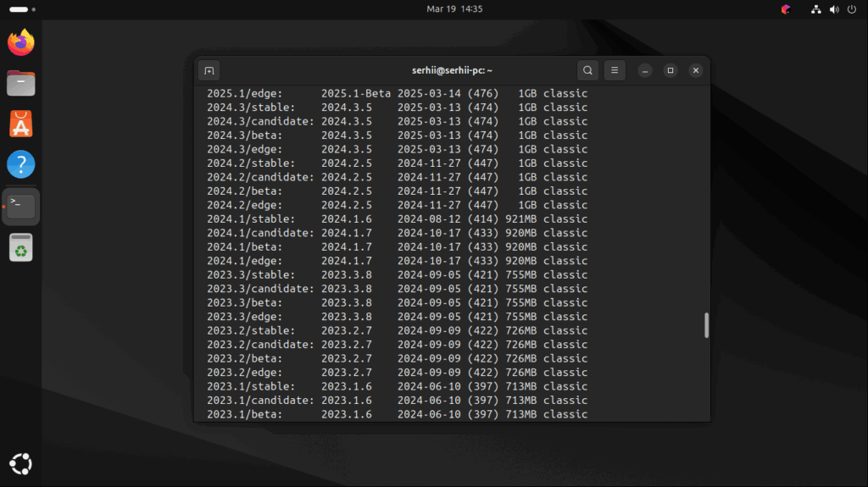868x487 pixels.
Task: Click the 2025.1-Beta version text
Action: coord(356,93)
